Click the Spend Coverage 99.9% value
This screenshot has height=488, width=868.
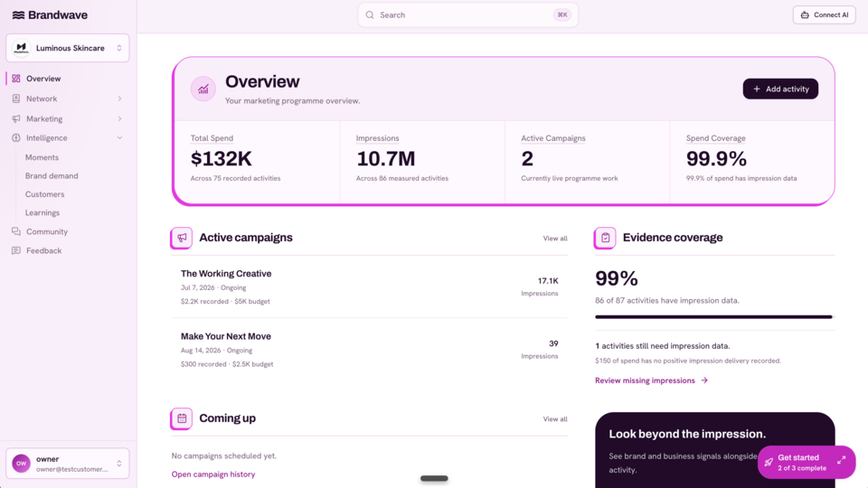point(716,159)
